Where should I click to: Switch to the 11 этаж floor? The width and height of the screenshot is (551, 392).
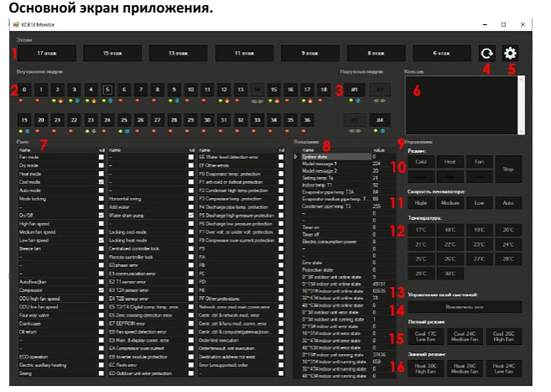click(x=244, y=54)
